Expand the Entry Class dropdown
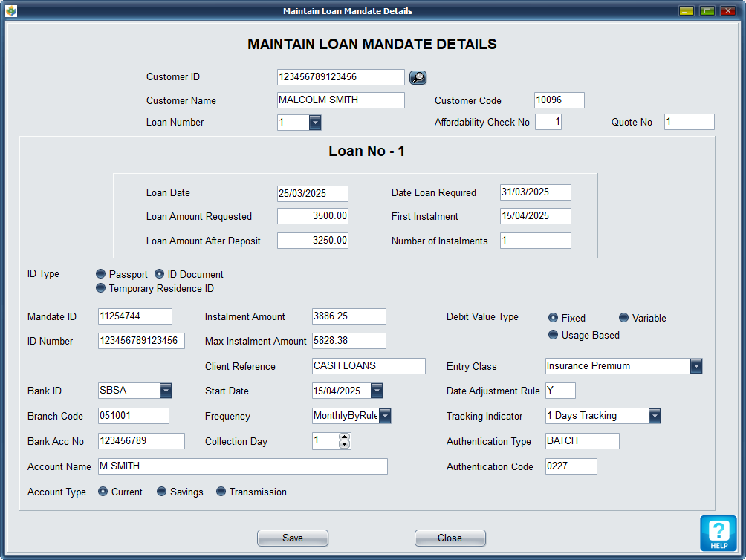 coord(696,366)
